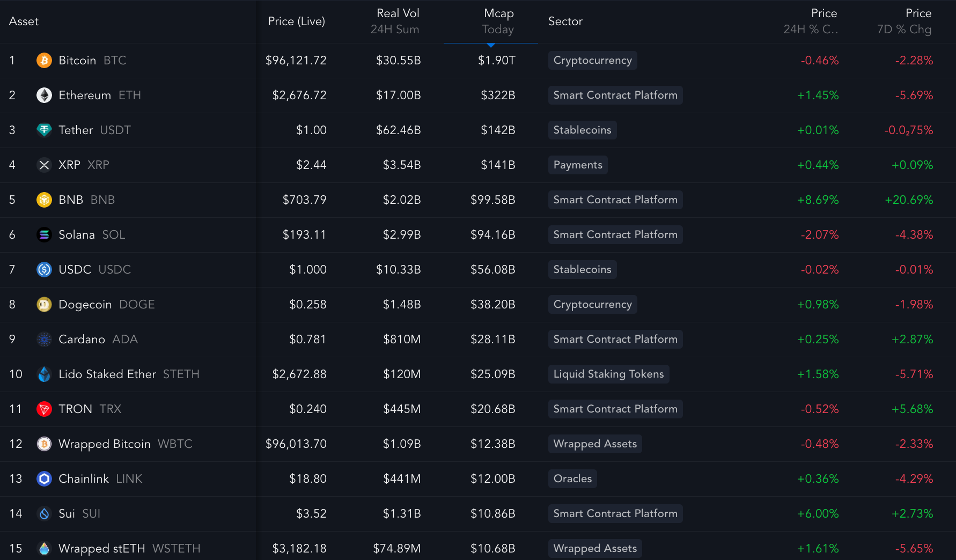Click the USDC logo icon
The width and height of the screenshot is (956, 560).
(44, 270)
